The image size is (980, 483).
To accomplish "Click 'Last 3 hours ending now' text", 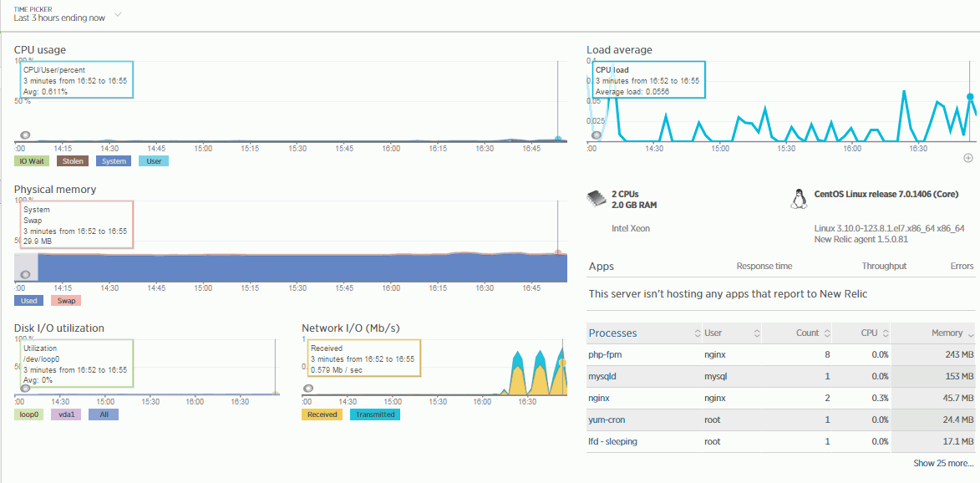I will 59,18.
